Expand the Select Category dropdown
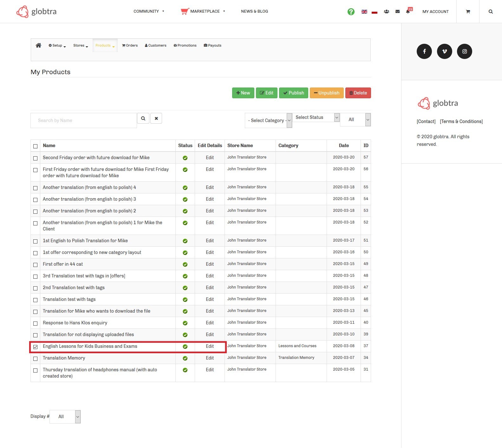The width and height of the screenshot is (502, 448). [268, 120]
